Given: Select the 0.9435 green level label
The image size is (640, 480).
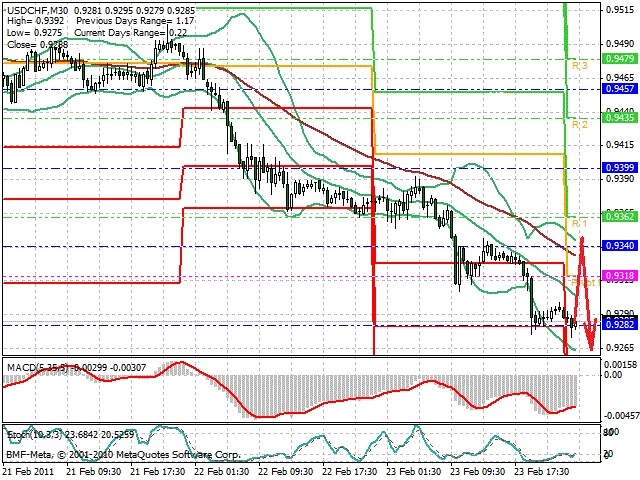Looking at the screenshot, I should coord(620,118).
